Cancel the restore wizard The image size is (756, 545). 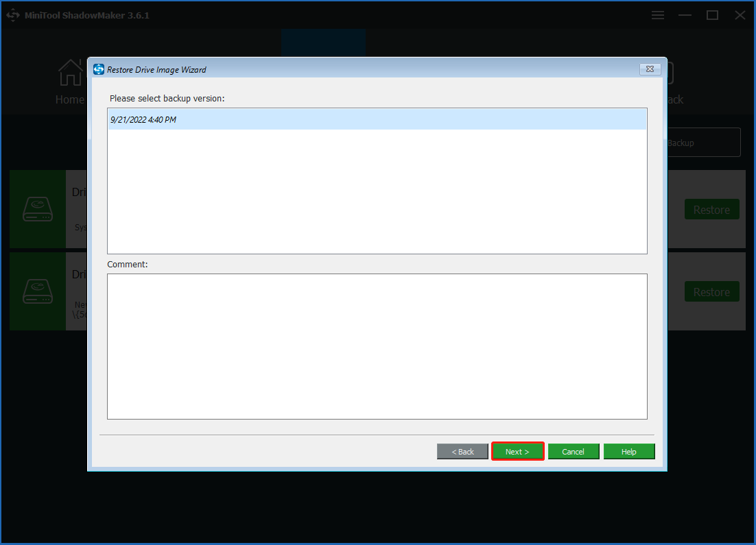point(573,452)
